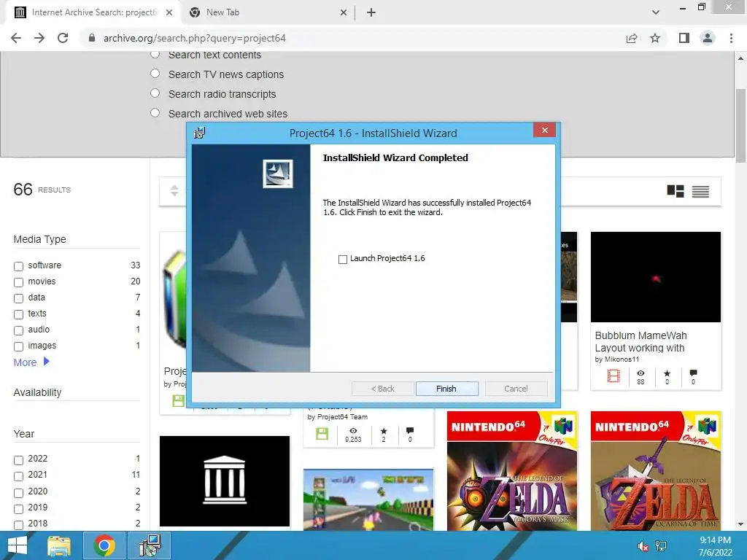Viewport: 747px width, 560px height.
Task: Filter results by year 2019
Action: point(18,509)
